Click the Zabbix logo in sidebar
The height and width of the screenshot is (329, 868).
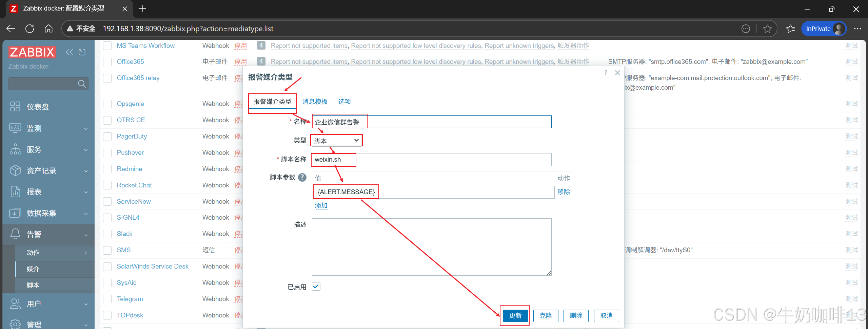coord(32,52)
